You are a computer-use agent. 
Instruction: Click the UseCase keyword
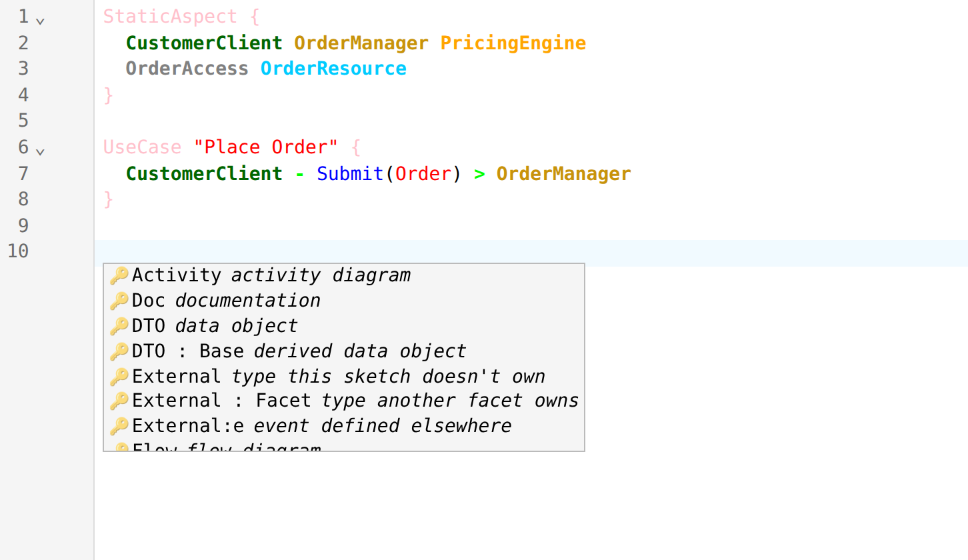tap(142, 147)
